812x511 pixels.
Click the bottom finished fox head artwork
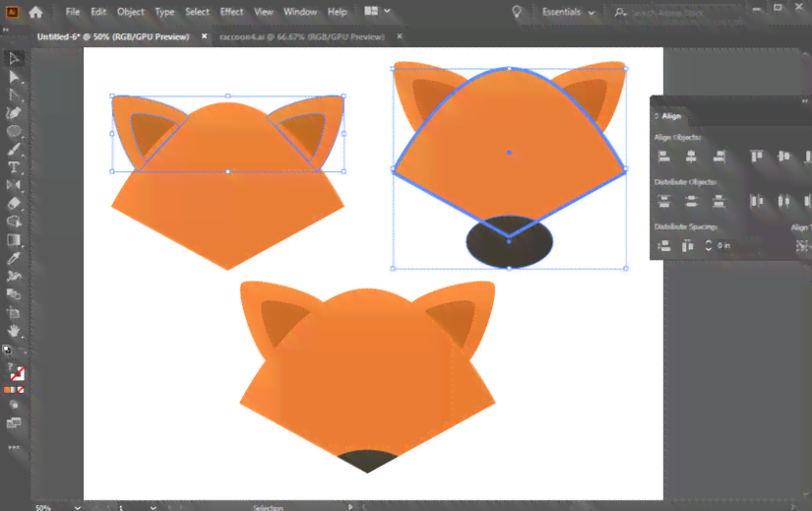pyautogui.click(x=368, y=377)
